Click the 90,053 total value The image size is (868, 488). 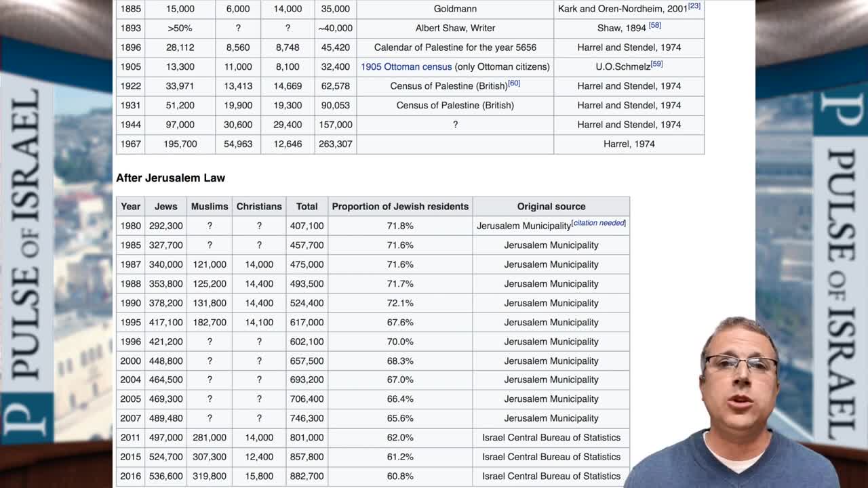point(335,105)
